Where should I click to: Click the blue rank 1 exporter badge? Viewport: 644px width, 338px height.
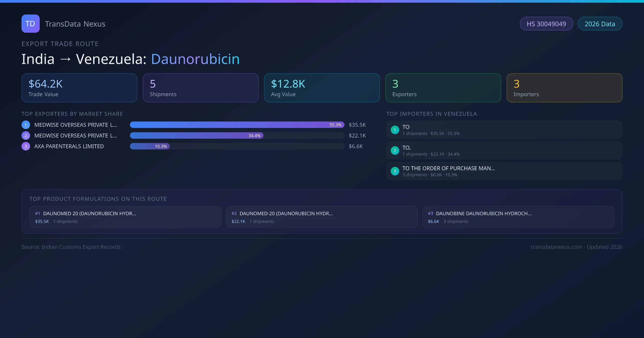[x=26, y=125]
